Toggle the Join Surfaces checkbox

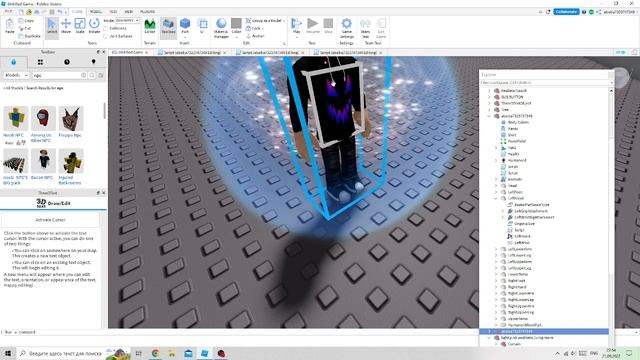106,36
